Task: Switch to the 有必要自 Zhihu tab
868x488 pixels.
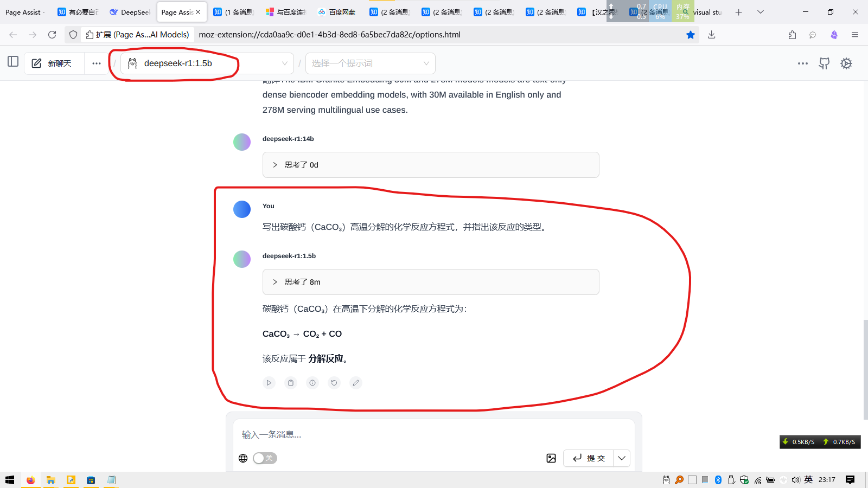Action: 78,12
